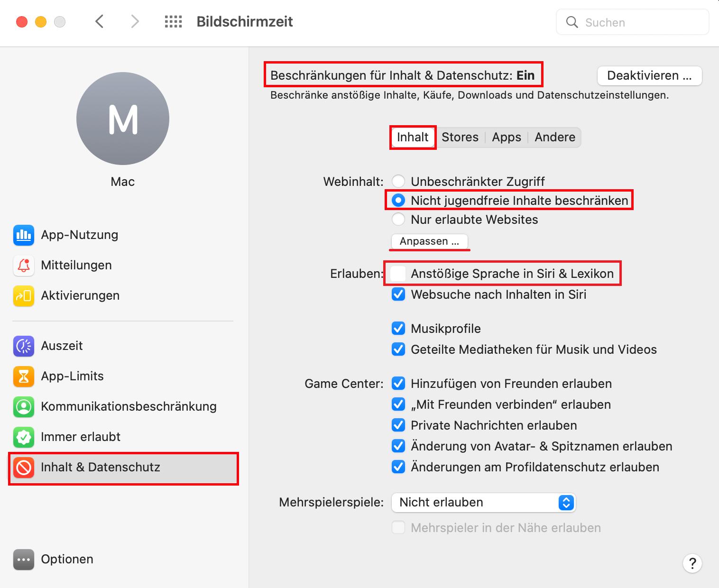The height and width of the screenshot is (588, 719).
Task: Open the Mehrspielerspiele dropdown menu
Action: click(483, 503)
